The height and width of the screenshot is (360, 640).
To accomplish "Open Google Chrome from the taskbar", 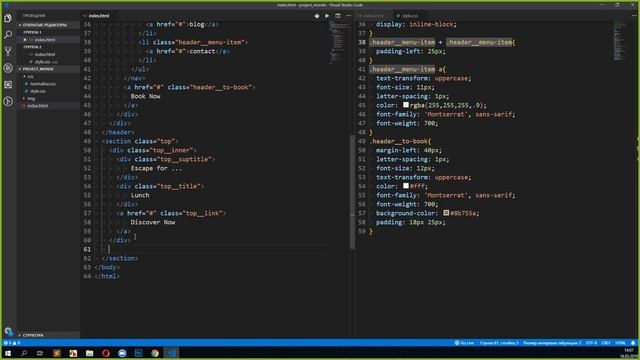I will click(155, 353).
